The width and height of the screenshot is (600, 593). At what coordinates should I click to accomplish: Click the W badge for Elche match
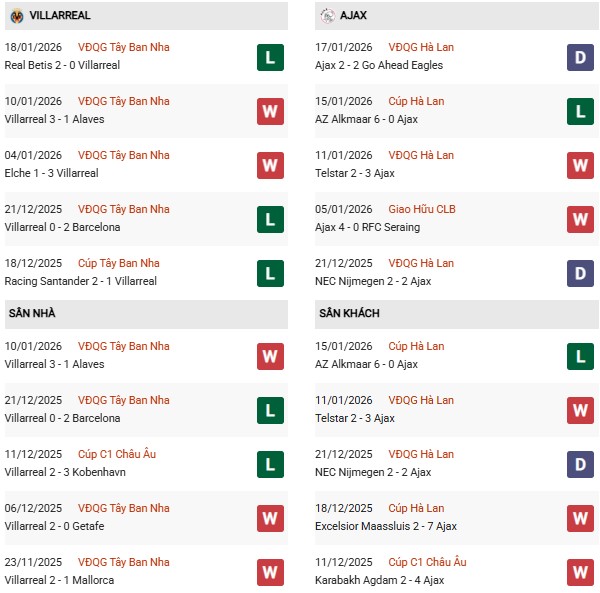(270, 165)
